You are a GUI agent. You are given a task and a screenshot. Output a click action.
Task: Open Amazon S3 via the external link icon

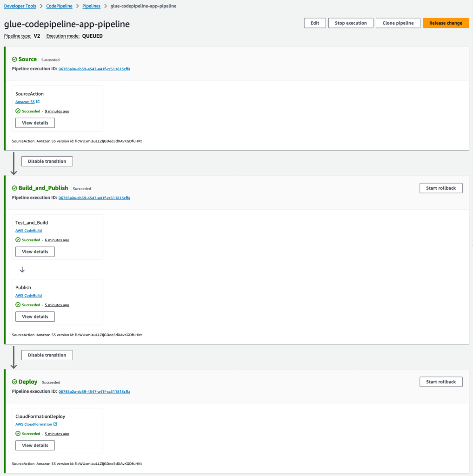coord(38,101)
